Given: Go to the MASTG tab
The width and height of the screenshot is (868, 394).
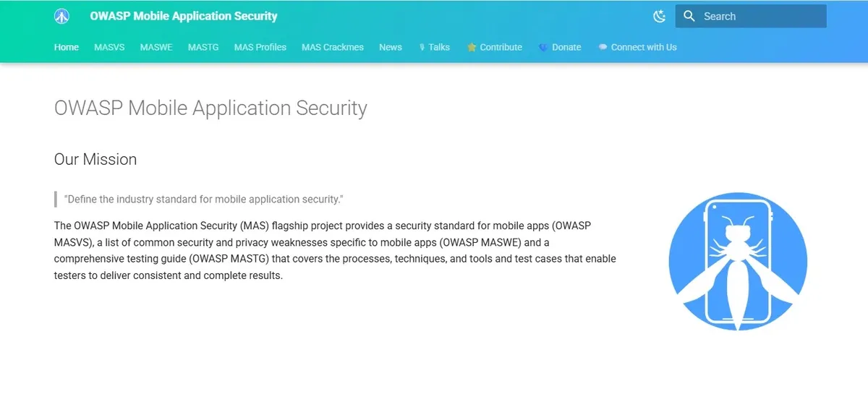Looking at the screenshot, I should pyautogui.click(x=203, y=47).
